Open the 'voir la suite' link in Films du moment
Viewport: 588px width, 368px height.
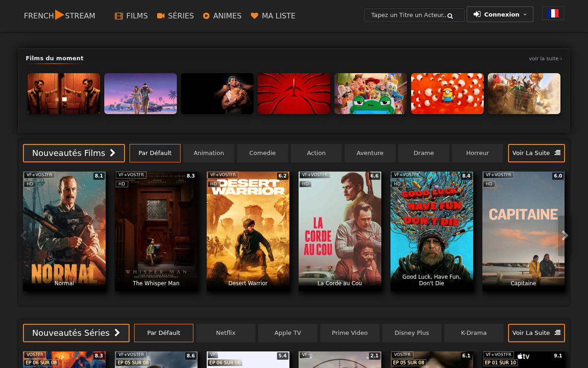pyautogui.click(x=545, y=58)
